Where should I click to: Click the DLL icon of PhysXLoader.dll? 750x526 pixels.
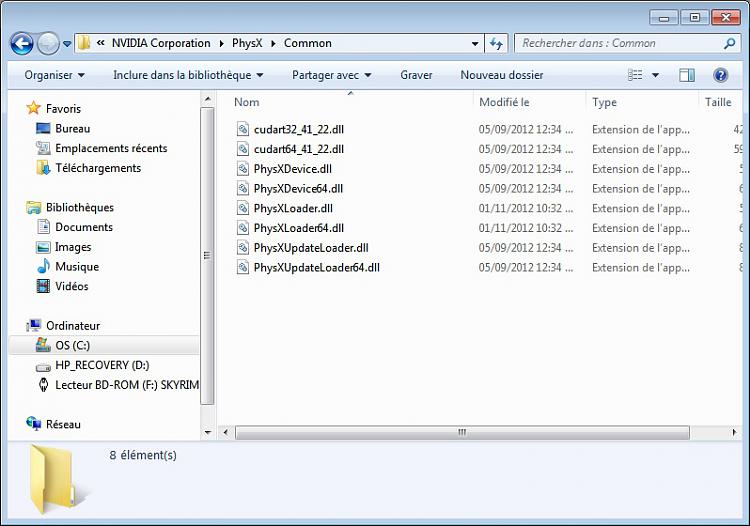(243, 208)
